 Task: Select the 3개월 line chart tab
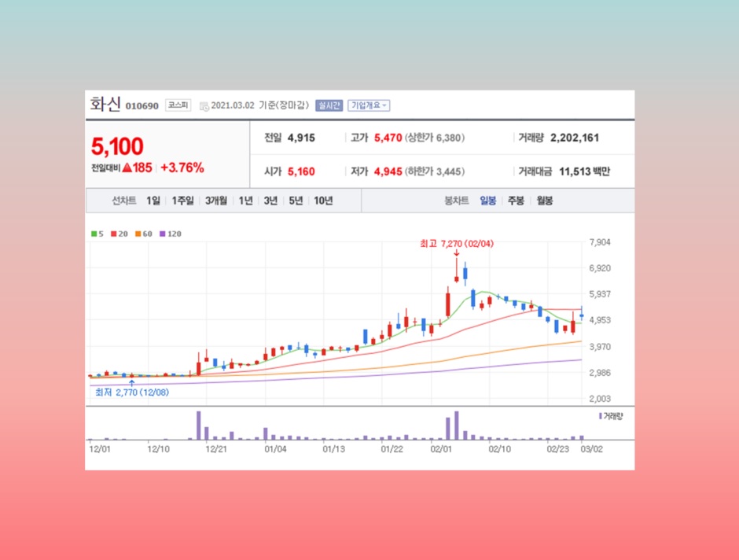(x=216, y=201)
